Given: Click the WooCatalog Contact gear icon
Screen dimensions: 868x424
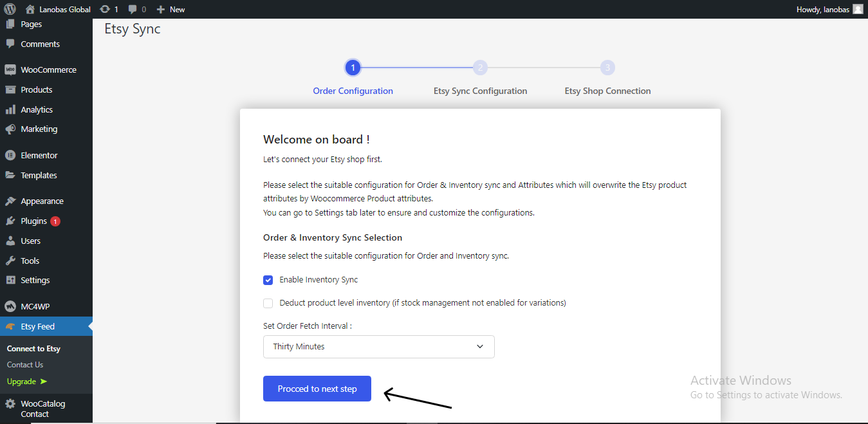Looking at the screenshot, I should click(x=10, y=404).
